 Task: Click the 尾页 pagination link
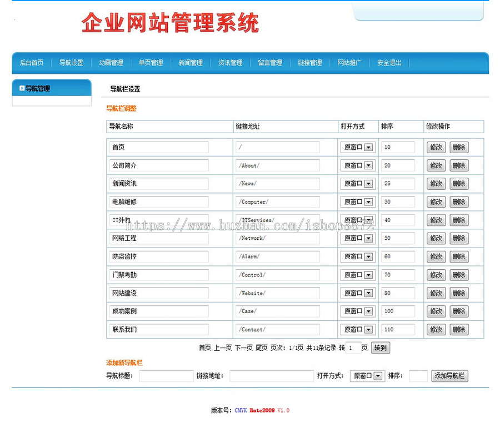pyautogui.click(x=260, y=348)
